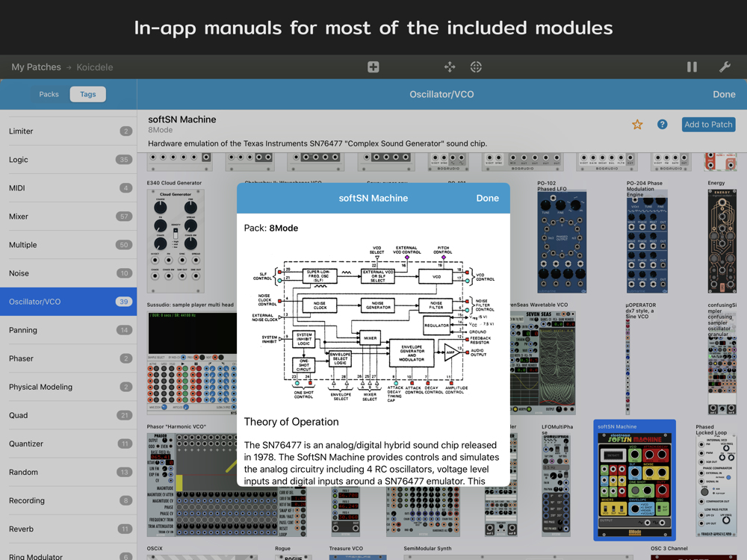Image resolution: width=747 pixels, height=560 pixels.
Task: Click Add to Patch button
Action: tap(708, 125)
